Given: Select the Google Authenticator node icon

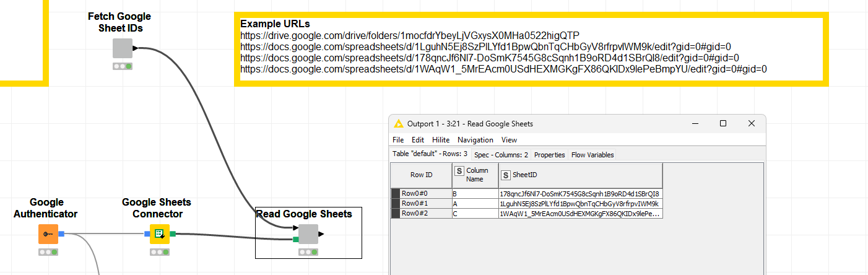Looking at the screenshot, I should [48, 234].
